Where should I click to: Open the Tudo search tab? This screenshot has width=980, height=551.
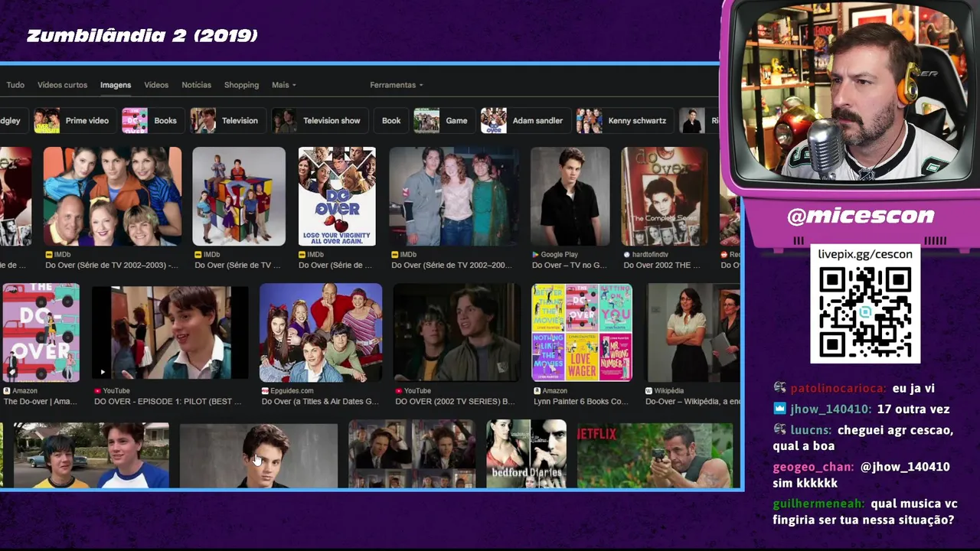coord(15,85)
